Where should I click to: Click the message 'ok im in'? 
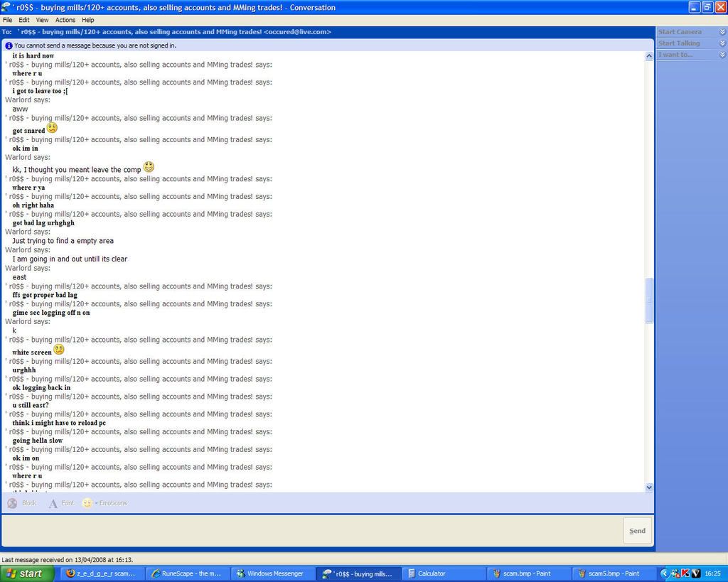pyautogui.click(x=25, y=149)
